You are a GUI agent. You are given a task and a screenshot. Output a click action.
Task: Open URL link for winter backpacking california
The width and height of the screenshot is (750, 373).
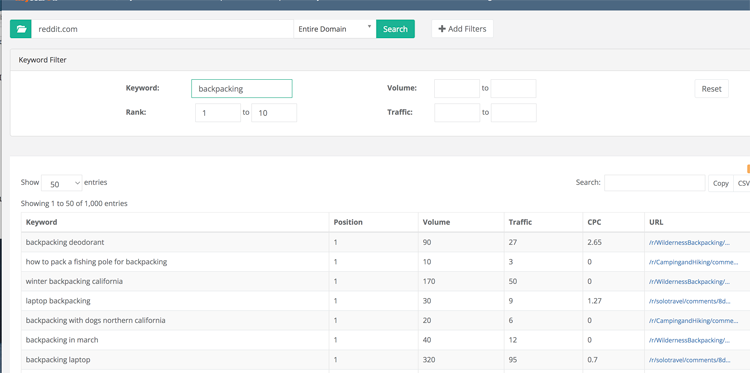pyautogui.click(x=689, y=282)
